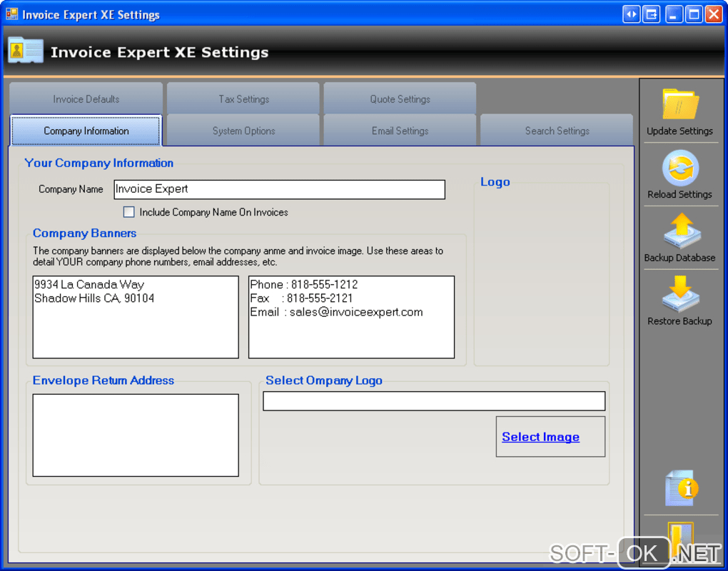
Task: Click the Reload Settings label
Action: pyautogui.click(x=679, y=194)
